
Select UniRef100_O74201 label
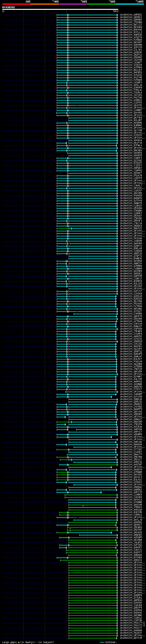tap(131, 339)
